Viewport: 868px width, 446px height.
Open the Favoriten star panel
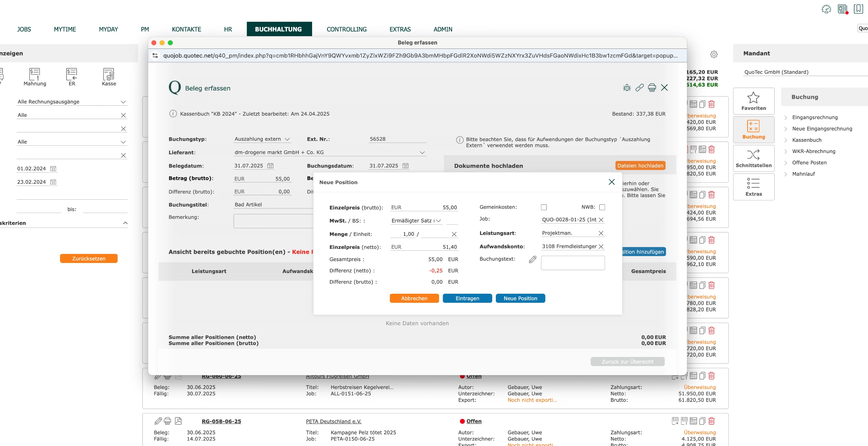[x=754, y=101]
